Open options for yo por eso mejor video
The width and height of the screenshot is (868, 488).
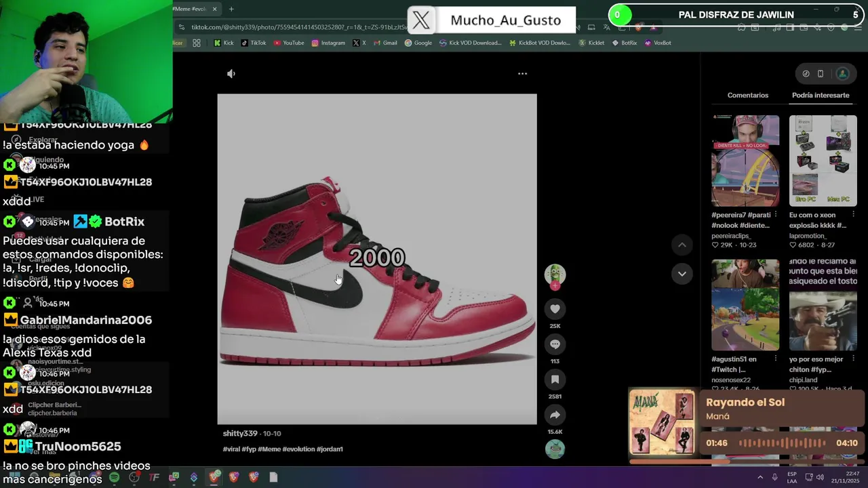point(853,359)
